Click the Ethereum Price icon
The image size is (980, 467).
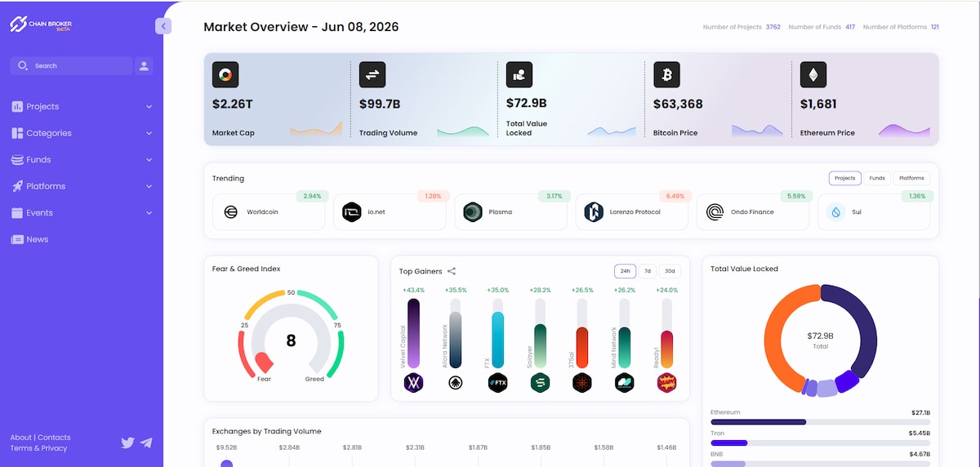[813, 75]
